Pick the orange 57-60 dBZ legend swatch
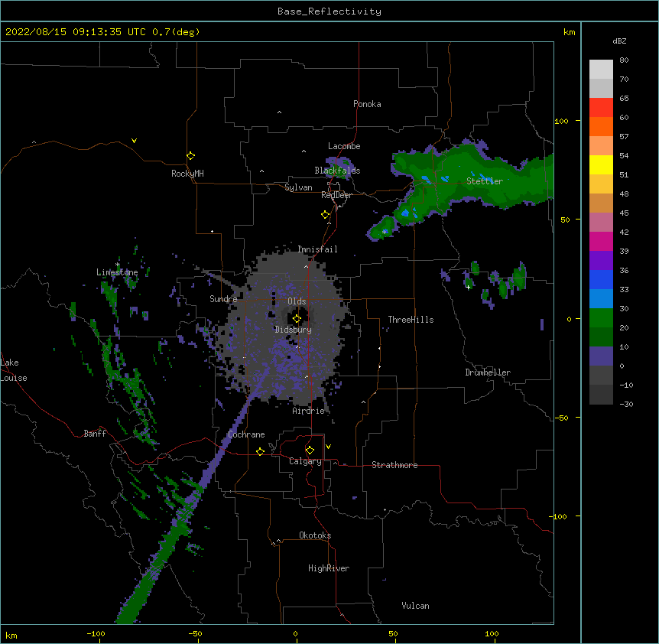 [601, 126]
